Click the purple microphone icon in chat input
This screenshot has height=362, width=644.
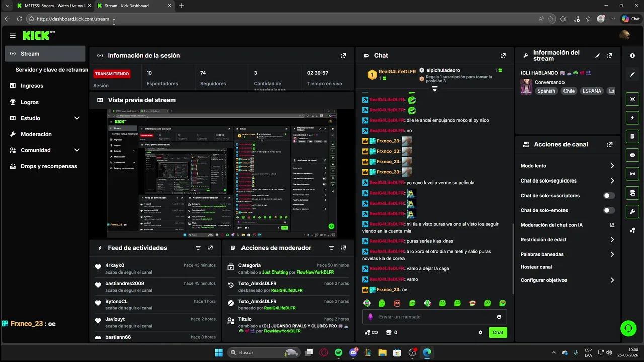371,317
